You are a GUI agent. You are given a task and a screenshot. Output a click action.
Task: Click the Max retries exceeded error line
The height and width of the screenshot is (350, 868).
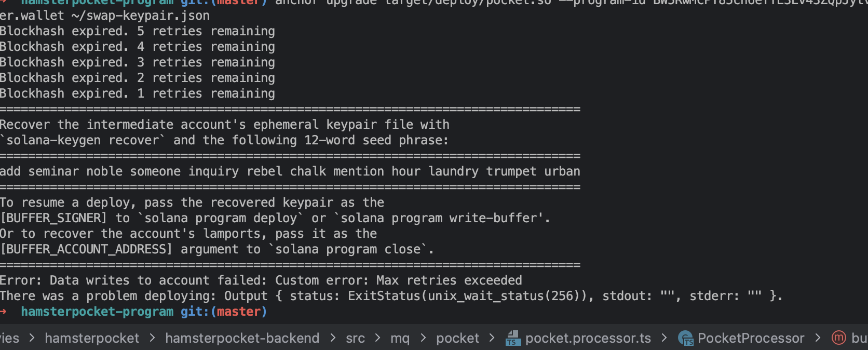[x=261, y=280]
